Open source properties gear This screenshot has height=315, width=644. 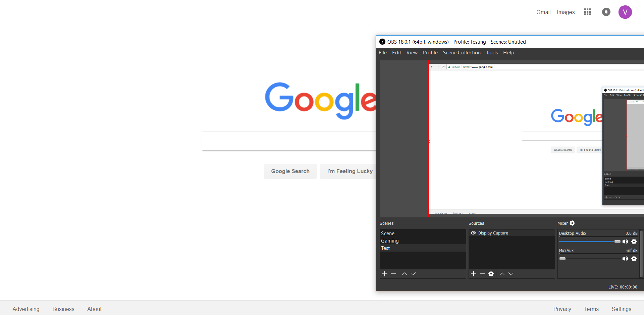[491, 274]
